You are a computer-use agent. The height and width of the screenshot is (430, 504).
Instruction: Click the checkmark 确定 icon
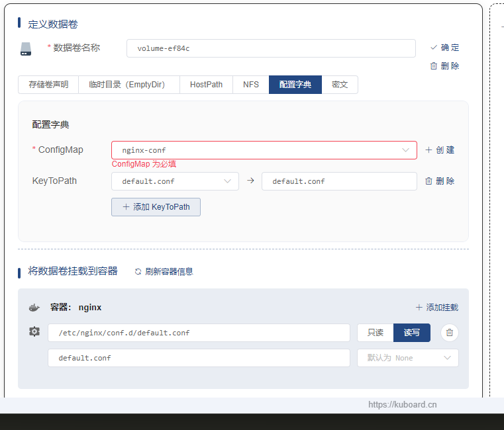pyautogui.click(x=434, y=48)
